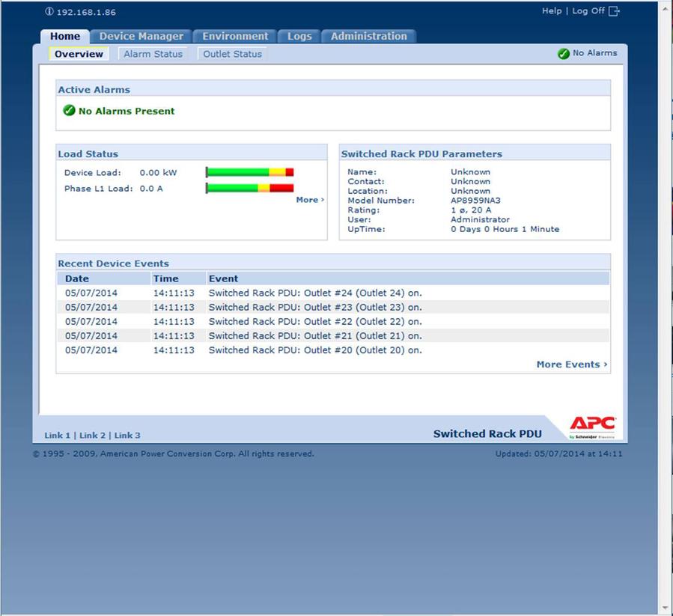This screenshot has width=673, height=616.
Task: Click the APC by Schneider Electric logo
Action: point(592,427)
